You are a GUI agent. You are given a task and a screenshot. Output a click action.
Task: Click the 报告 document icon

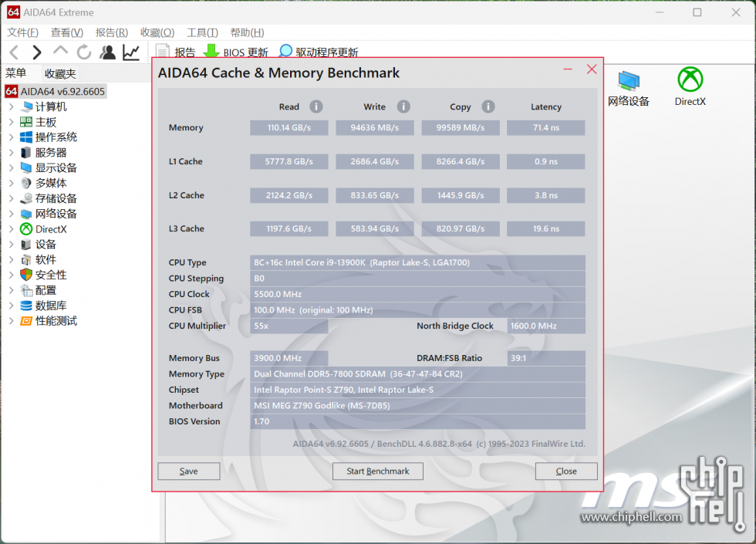point(163,51)
